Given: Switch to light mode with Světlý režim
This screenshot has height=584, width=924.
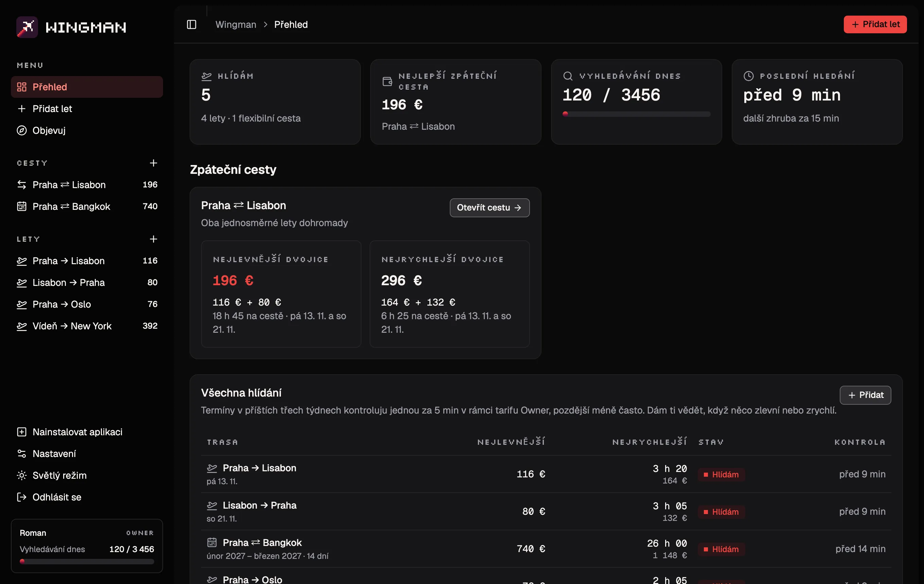Looking at the screenshot, I should pyautogui.click(x=87, y=475).
